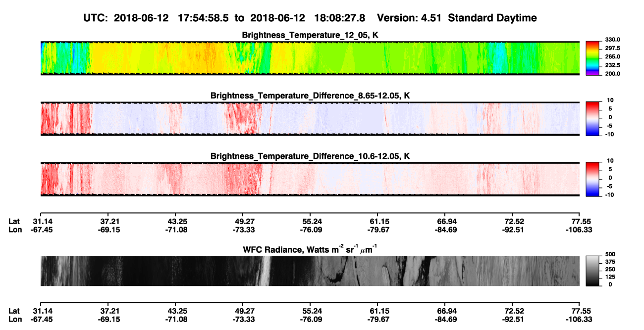Click the 265.0 colorbar tick label
The width and height of the screenshot is (644, 330).
[612, 57]
